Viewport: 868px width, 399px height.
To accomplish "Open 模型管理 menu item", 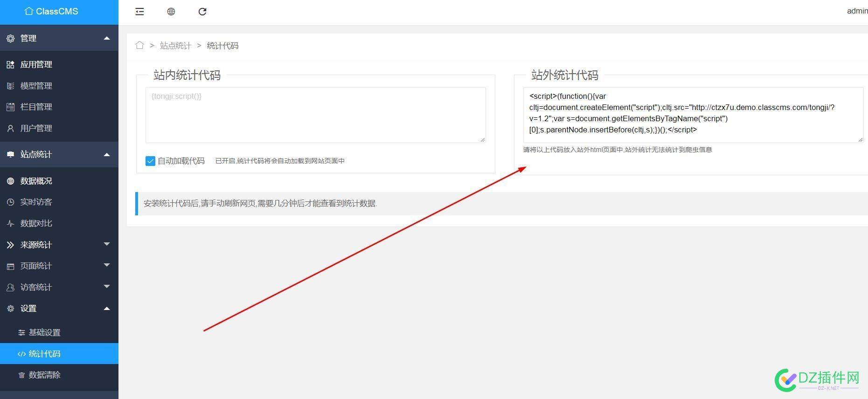I will coord(59,86).
